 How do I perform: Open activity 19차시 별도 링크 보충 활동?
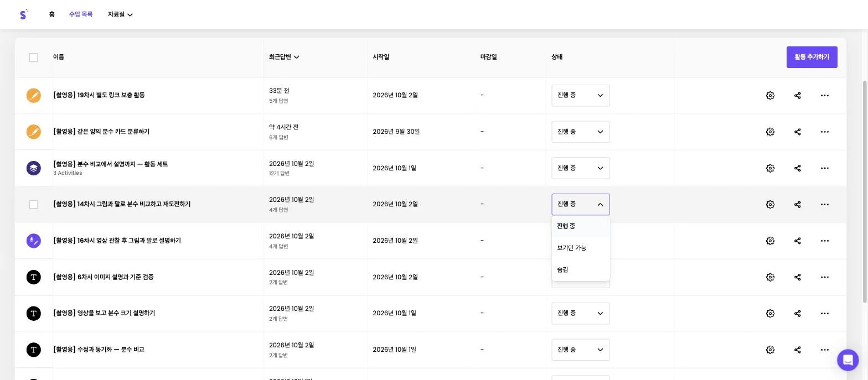[99, 95]
